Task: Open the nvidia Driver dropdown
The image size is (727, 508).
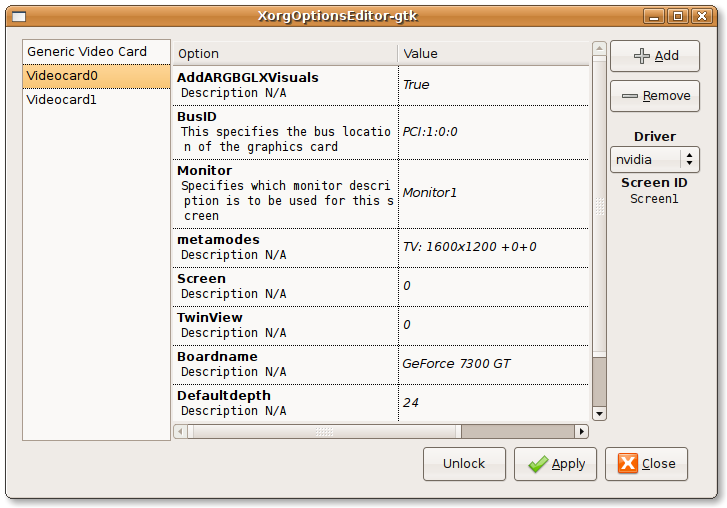Action: point(654,159)
